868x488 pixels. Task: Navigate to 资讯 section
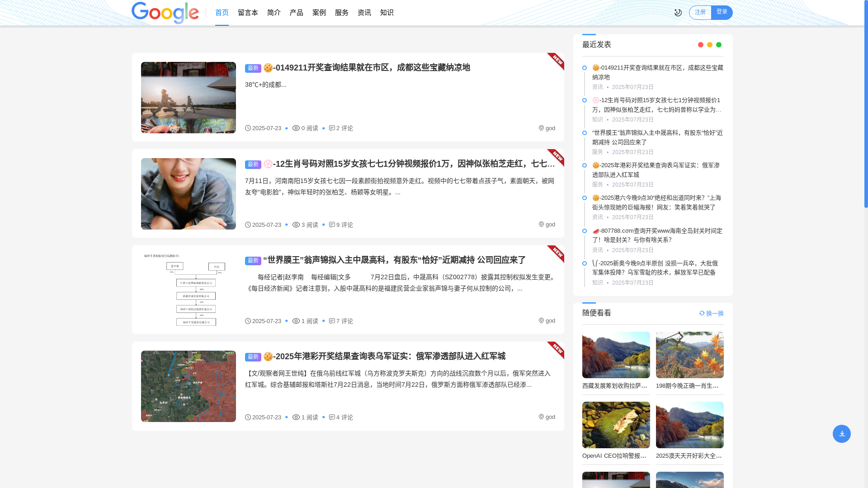[x=364, y=13]
